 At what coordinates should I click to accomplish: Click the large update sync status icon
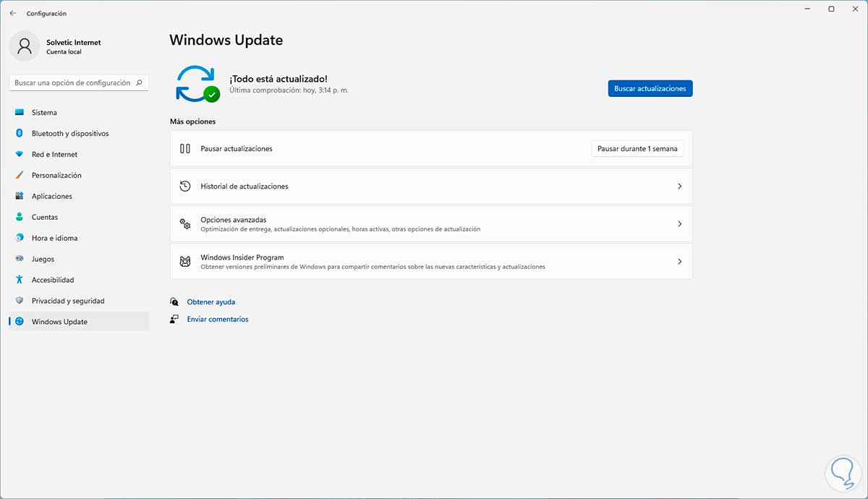coord(197,84)
